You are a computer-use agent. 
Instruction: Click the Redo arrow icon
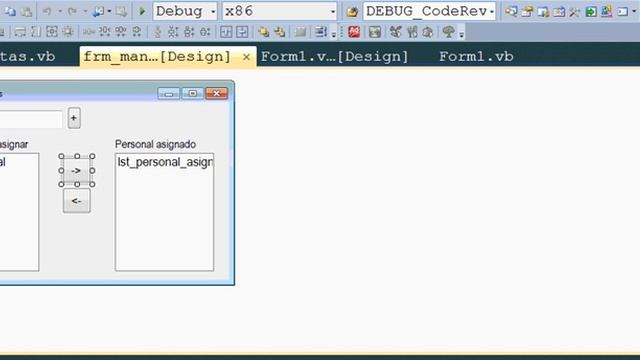(x=72, y=11)
